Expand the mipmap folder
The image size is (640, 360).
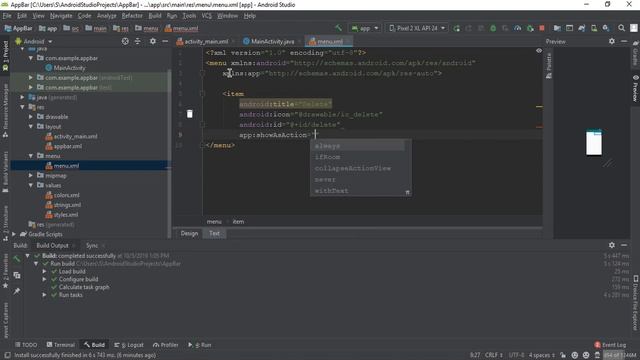[x=31, y=176]
